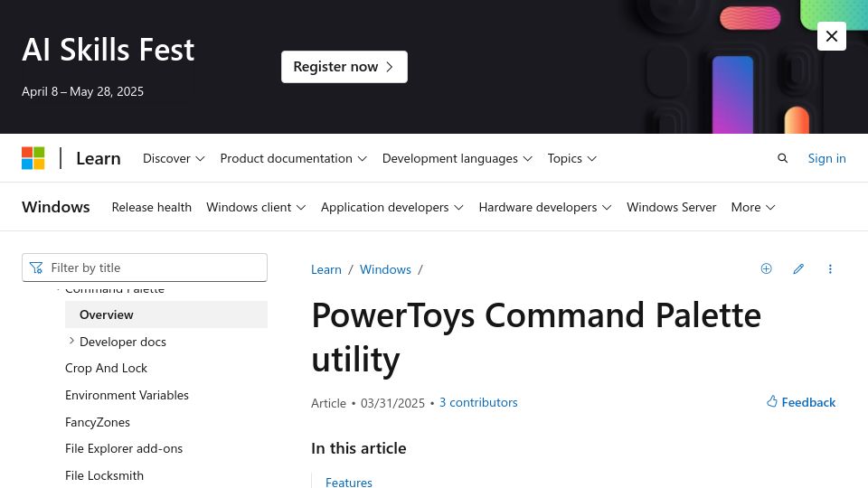Viewport: 868px width, 488px height.
Task: Open Crop And Lock in sidebar
Action: pos(106,369)
